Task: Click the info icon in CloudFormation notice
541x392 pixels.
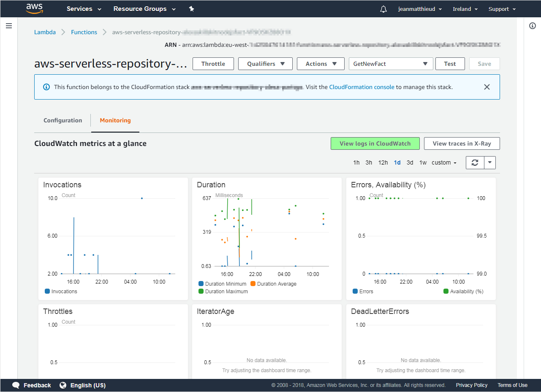Action: [46, 87]
